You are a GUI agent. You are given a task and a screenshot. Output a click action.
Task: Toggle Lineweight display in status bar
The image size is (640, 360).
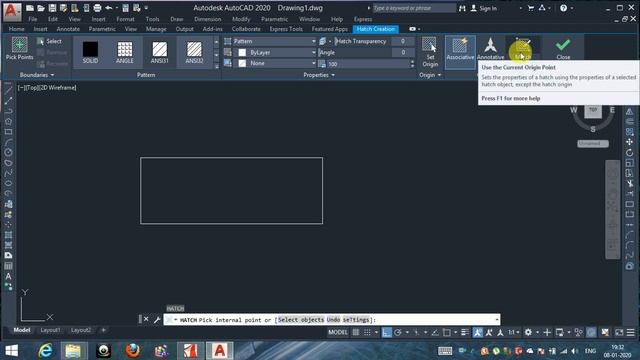[465, 332]
